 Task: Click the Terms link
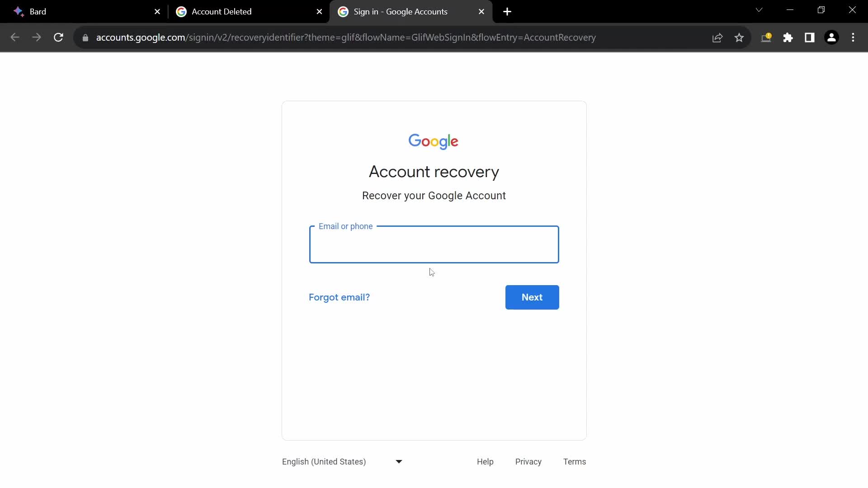[575, 461]
